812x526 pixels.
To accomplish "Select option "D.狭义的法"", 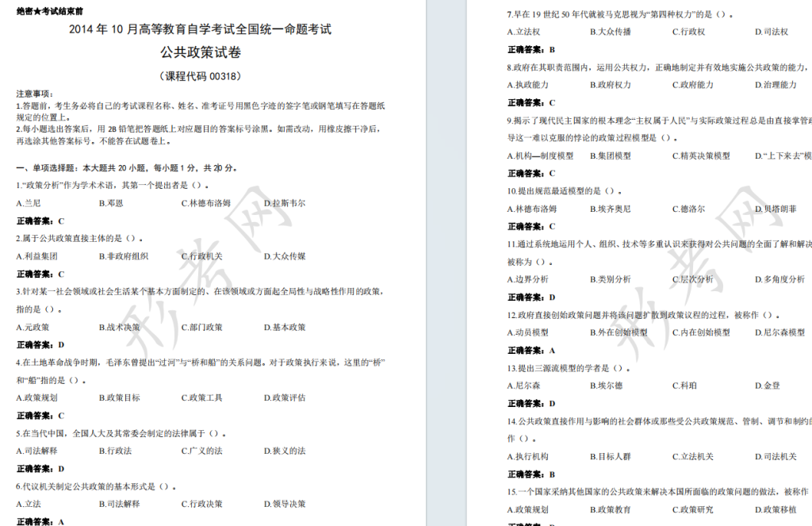I will 285,451.
